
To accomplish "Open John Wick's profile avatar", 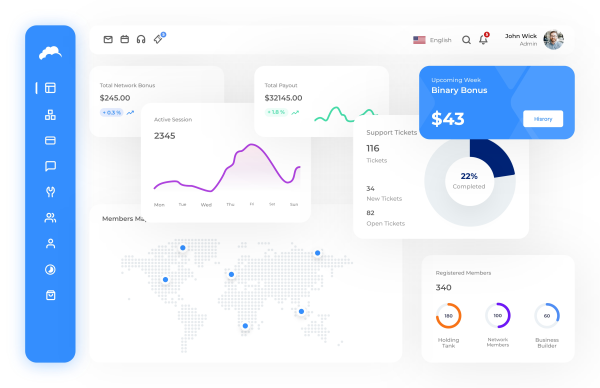I will [x=553, y=40].
